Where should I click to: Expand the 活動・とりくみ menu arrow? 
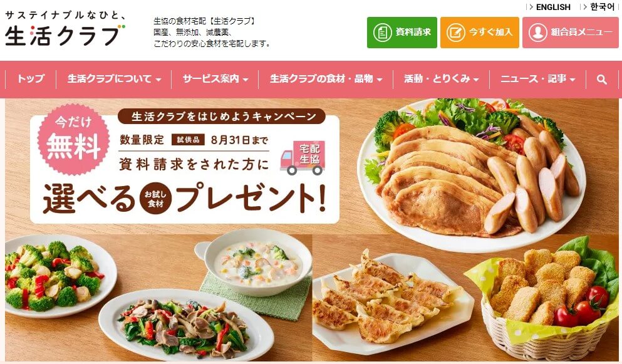pos(475,80)
